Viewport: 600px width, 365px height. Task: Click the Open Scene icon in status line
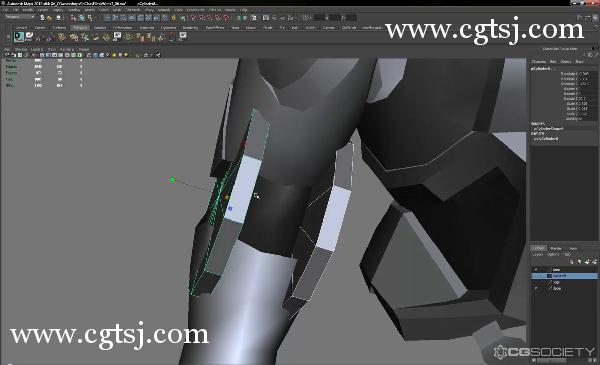50,18
